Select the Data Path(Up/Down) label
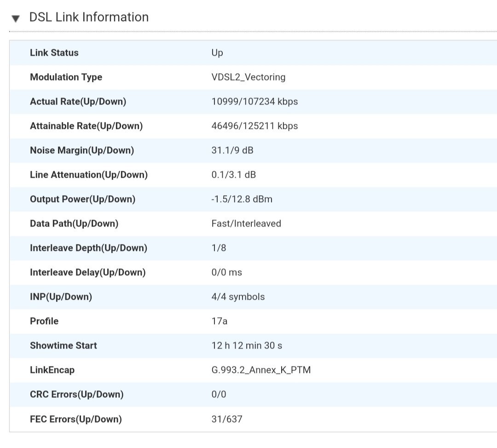This screenshot has height=448, width=497. 74,223
